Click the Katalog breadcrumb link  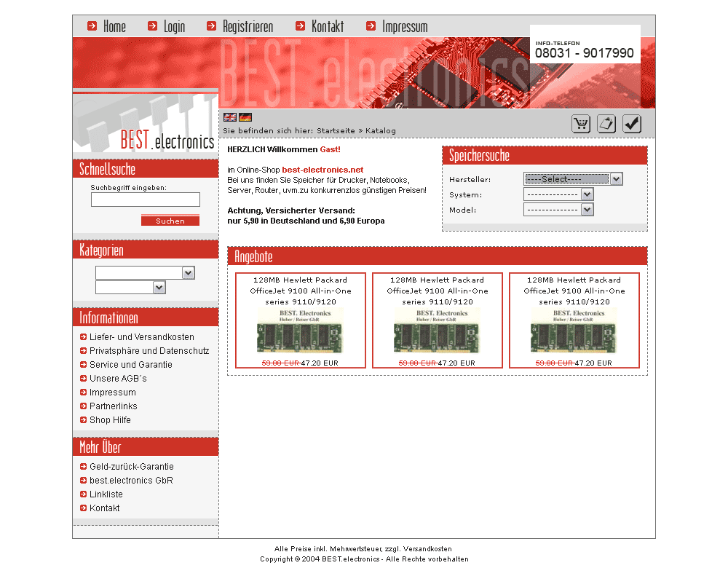coord(381,131)
